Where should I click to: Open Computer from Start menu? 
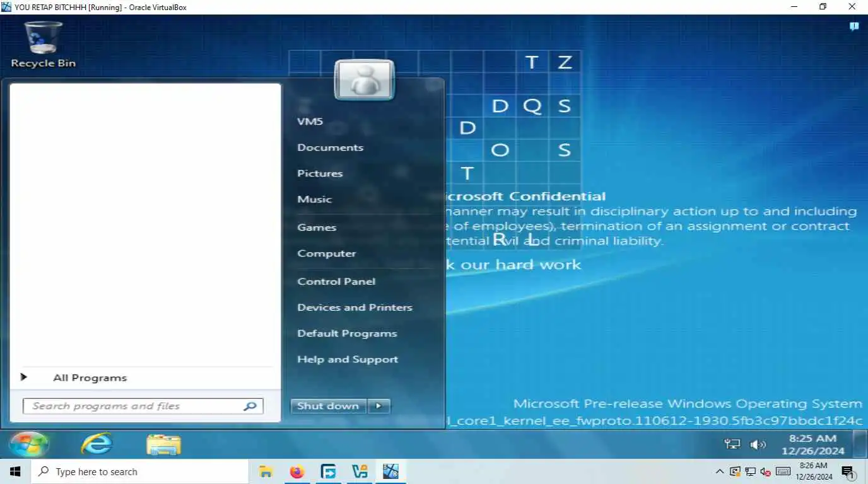pos(327,253)
